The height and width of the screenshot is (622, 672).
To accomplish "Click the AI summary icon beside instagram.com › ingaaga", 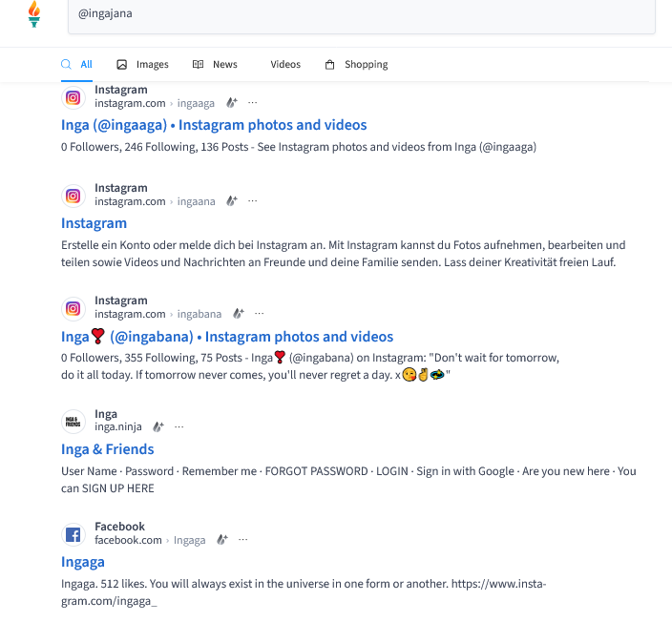I will [x=232, y=103].
